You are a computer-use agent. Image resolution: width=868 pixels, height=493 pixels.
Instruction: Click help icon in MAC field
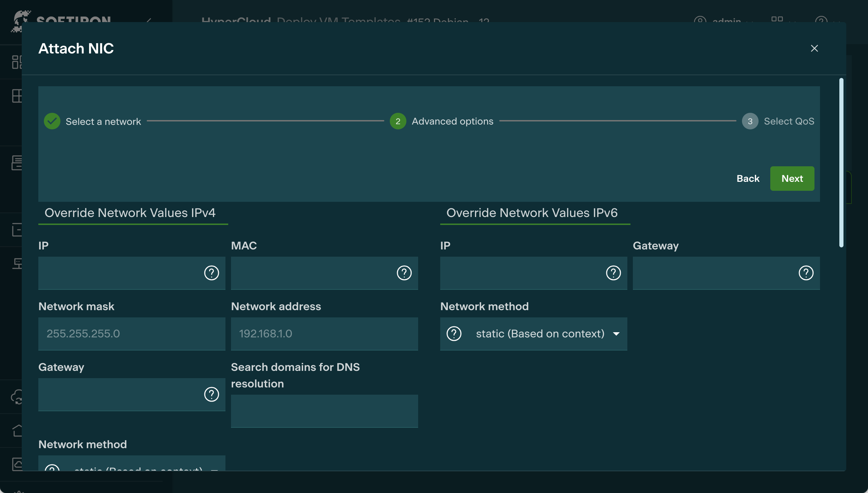coord(404,273)
